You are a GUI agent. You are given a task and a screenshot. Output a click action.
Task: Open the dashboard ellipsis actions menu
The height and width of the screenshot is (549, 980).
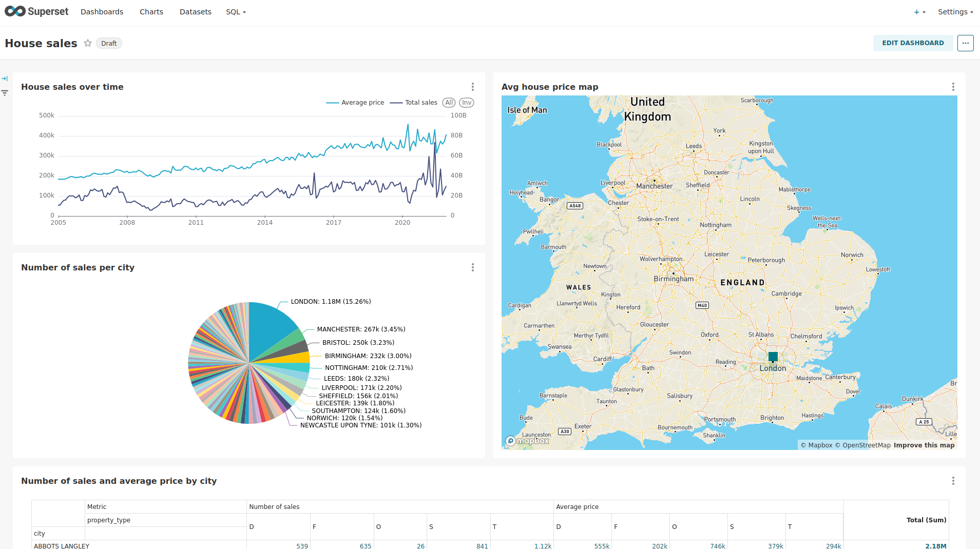tap(965, 43)
